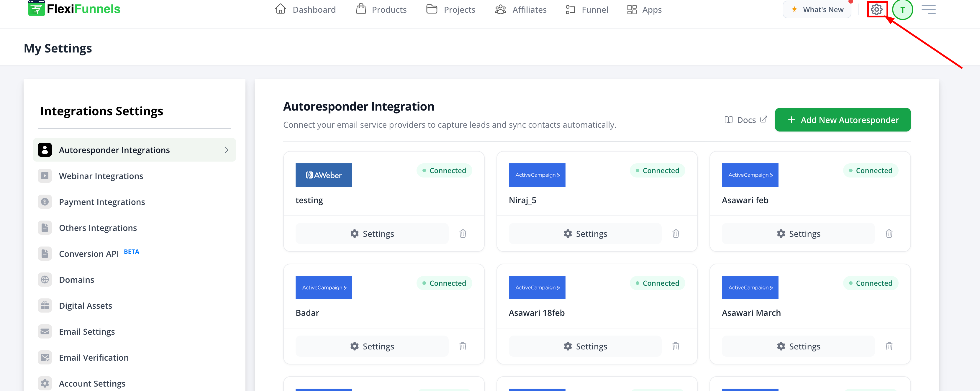Click the AWeber logo thumbnail
Viewport: 980px width, 391px height.
click(324, 175)
